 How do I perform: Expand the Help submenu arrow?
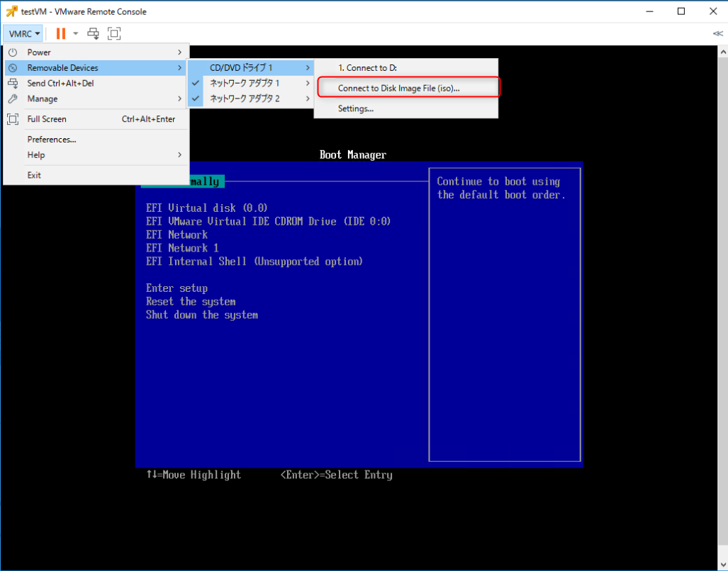[179, 155]
